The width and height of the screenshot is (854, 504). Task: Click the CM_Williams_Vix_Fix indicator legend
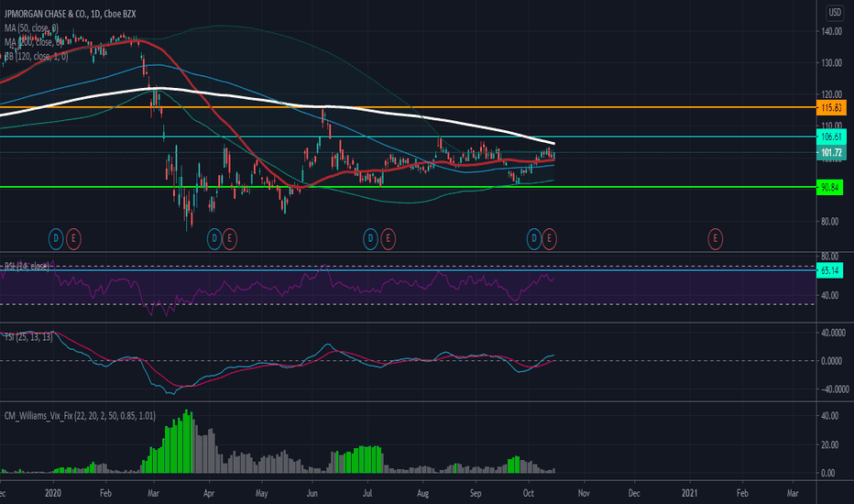[80, 416]
